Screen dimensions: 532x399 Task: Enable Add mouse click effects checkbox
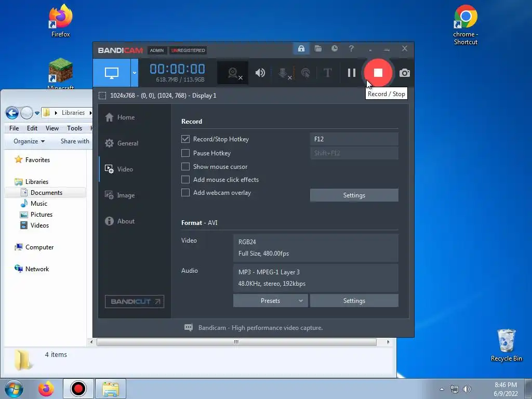[185, 179]
